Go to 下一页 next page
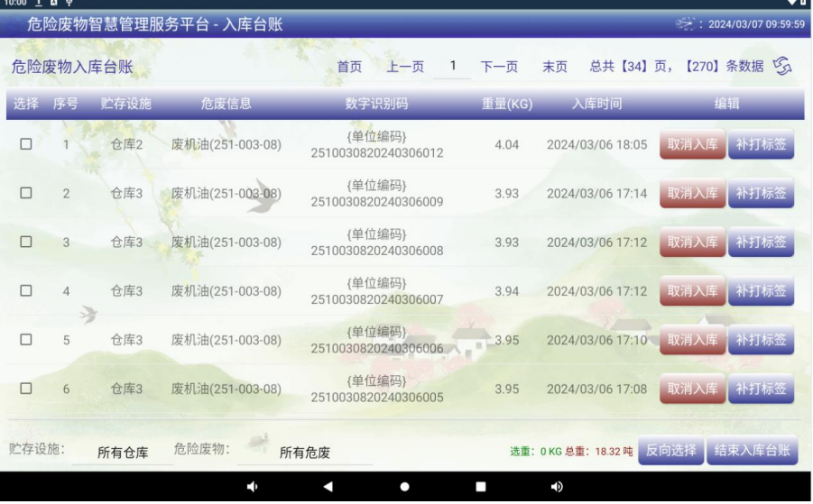Screen dimensions: 813x504 (499, 67)
